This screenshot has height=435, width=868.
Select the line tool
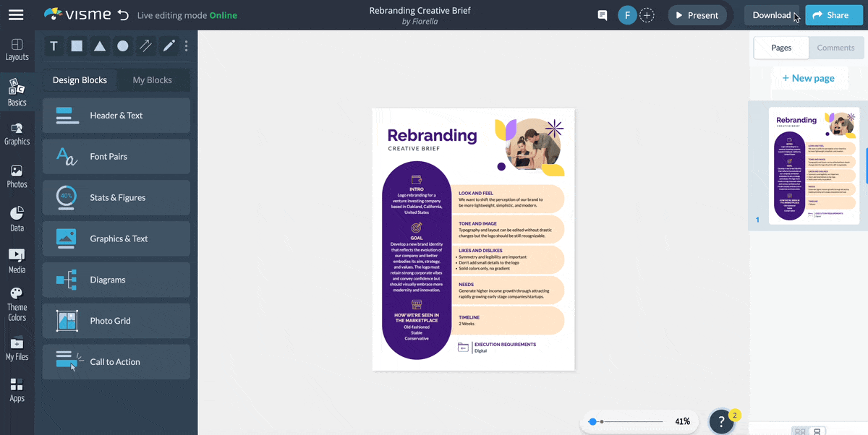click(x=145, y=46)
